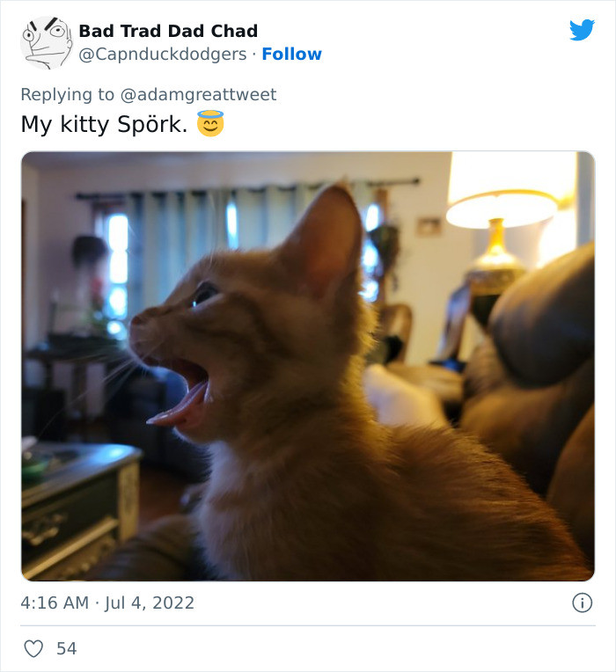Click the Twitter bird logo

pyautogui.click(x=583, y=30)
